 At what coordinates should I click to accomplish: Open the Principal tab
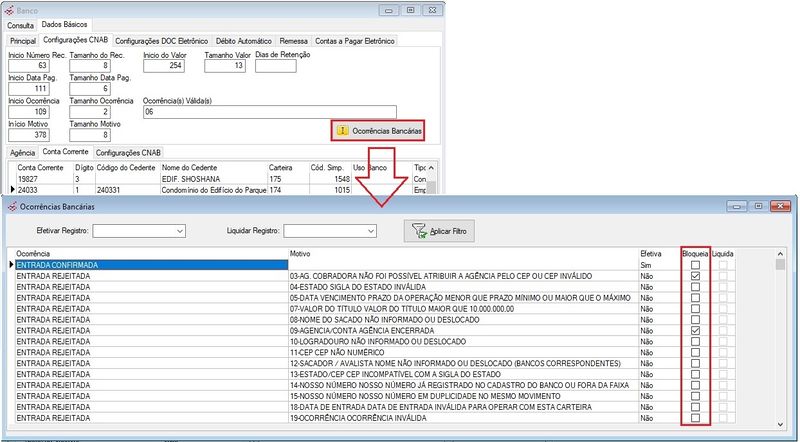[x=23, y=41]
